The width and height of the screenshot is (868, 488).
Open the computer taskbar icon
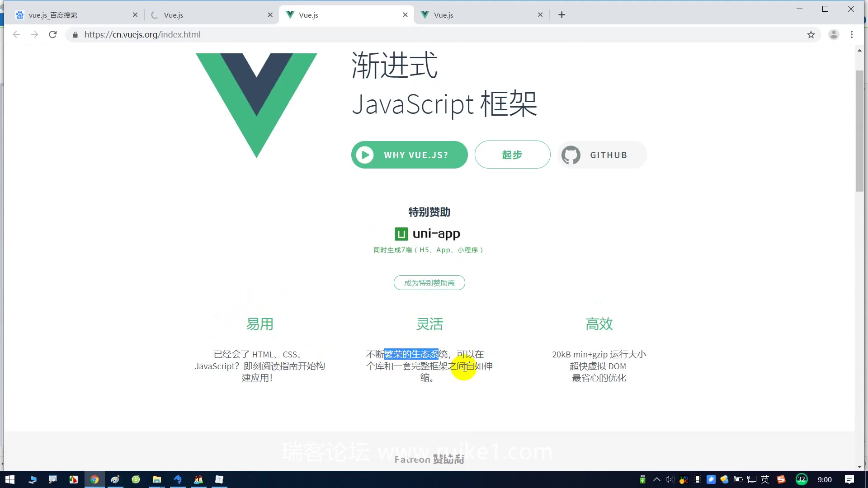point(32,479)
